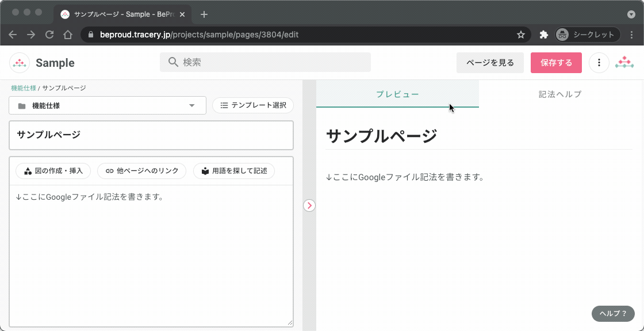Click the サンプルページ preview heading
Image resolution: width=644 pixels, height=331 pixels.
(x=381, y=136)
